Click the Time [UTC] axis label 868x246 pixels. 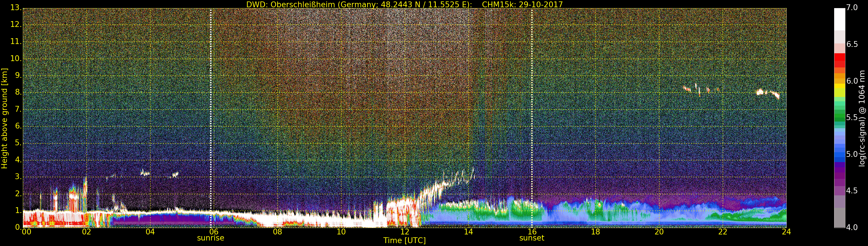click(404, 241)
